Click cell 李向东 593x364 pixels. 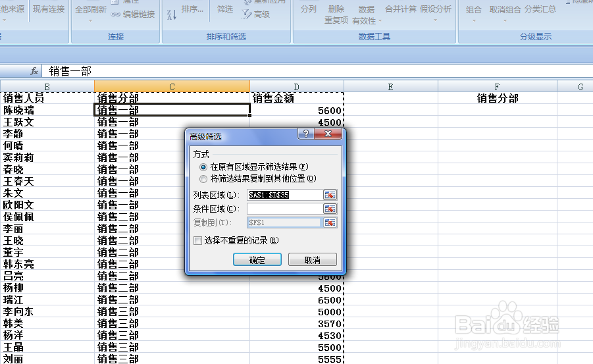pyautogui.click(x=47, y=311)
